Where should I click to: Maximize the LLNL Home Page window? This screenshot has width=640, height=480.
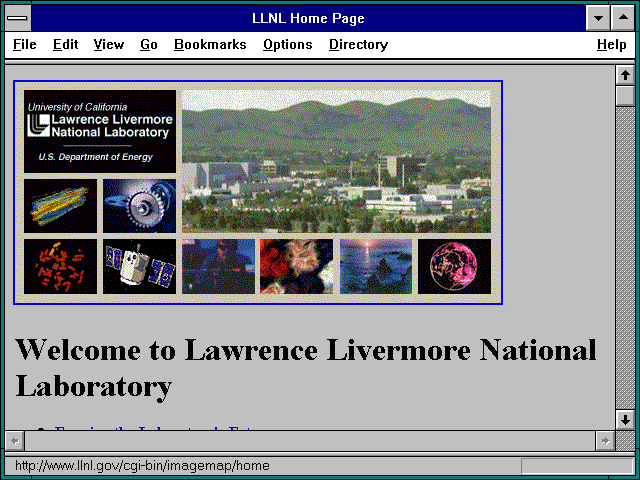[x=623, y=18]
